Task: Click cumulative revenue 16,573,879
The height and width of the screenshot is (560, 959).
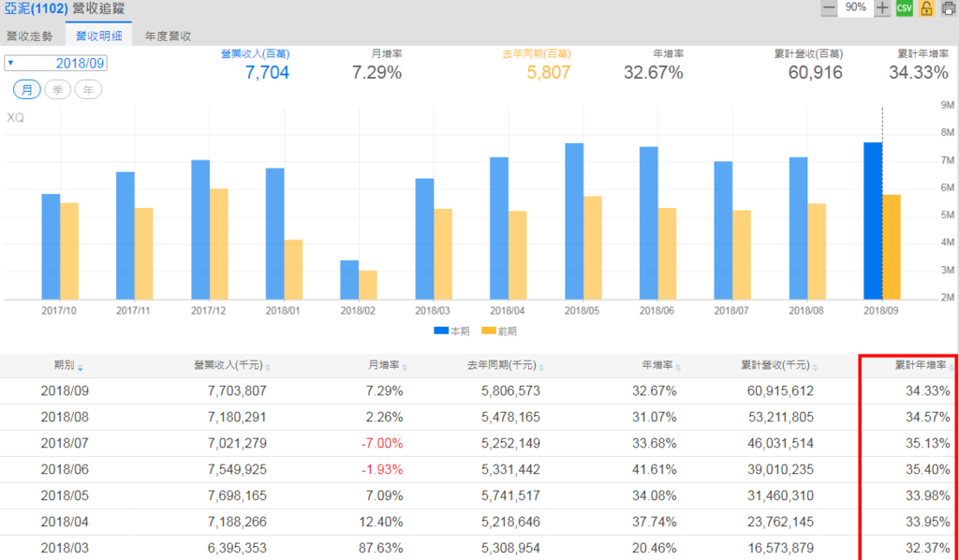Action: coord(780,549)
